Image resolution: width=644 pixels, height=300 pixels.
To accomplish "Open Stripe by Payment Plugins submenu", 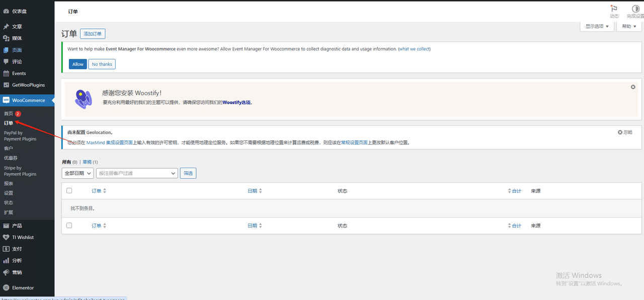I will coord(20,171).
